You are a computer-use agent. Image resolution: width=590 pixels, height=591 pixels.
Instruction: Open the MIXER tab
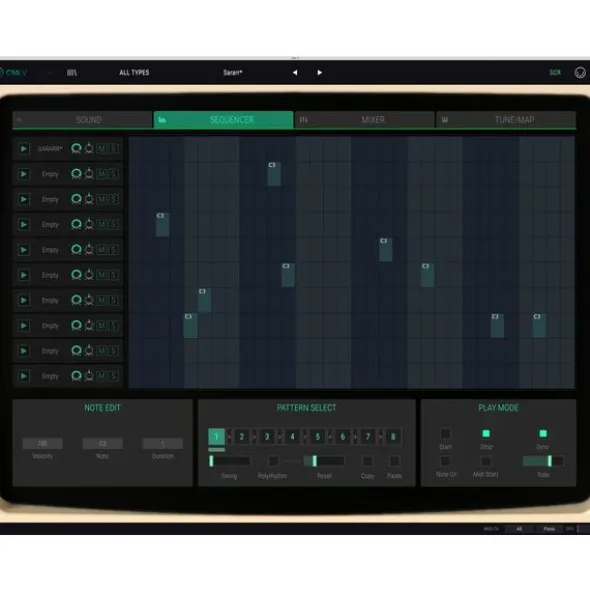[x=365, y=120]
